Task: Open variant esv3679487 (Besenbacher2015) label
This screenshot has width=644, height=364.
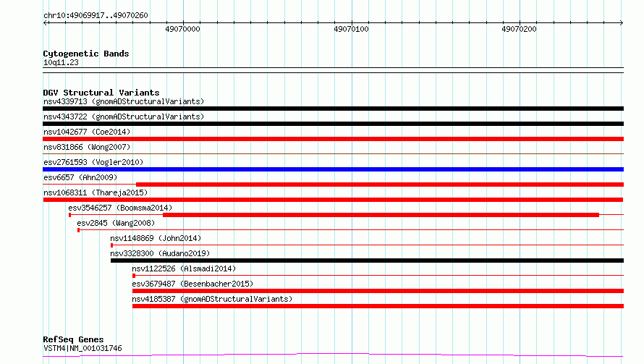Action: 192,284
